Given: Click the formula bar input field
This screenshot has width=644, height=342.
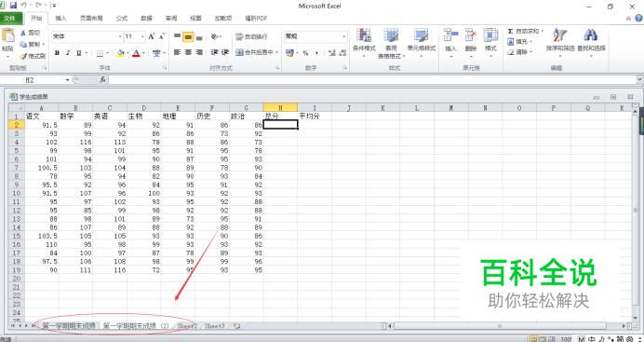Looking at the screenshot, I should click(372, 80).
